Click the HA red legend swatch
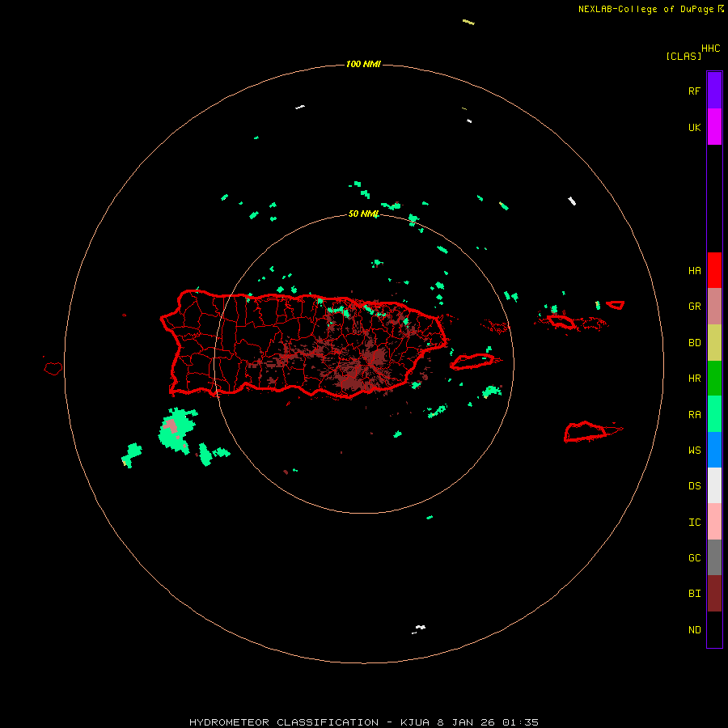The image size is (728, 728). pyautogui.click(x=714, y=270)
